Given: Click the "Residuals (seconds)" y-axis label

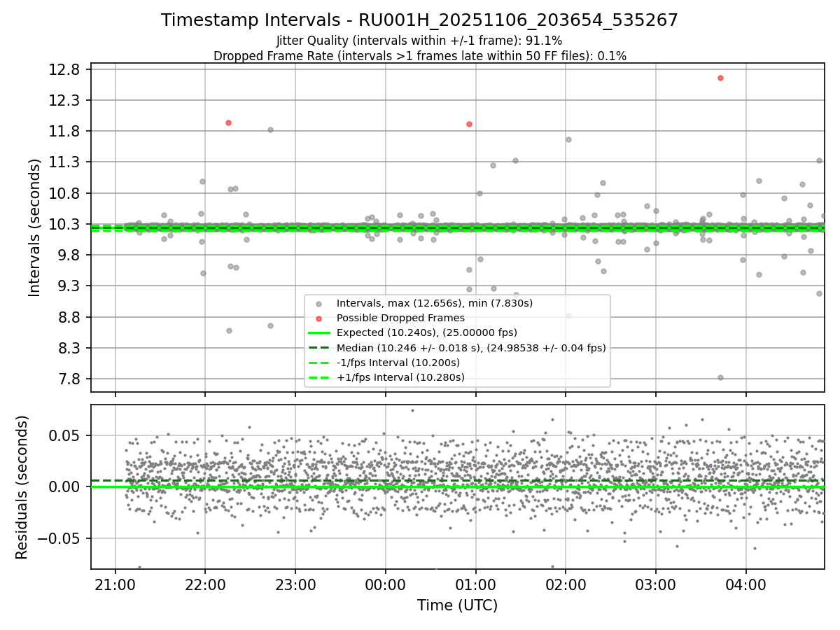Looking at the screenshot, I should 22,487.
